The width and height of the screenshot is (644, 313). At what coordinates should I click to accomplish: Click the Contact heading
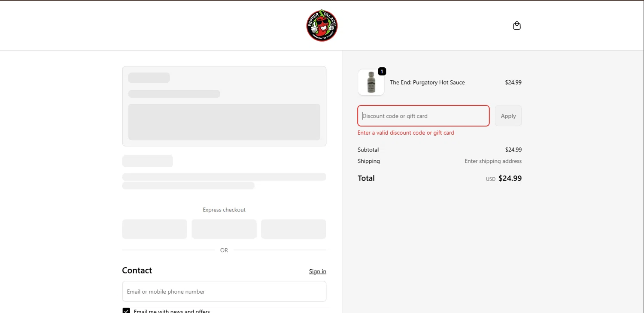[x=137, y=271]
